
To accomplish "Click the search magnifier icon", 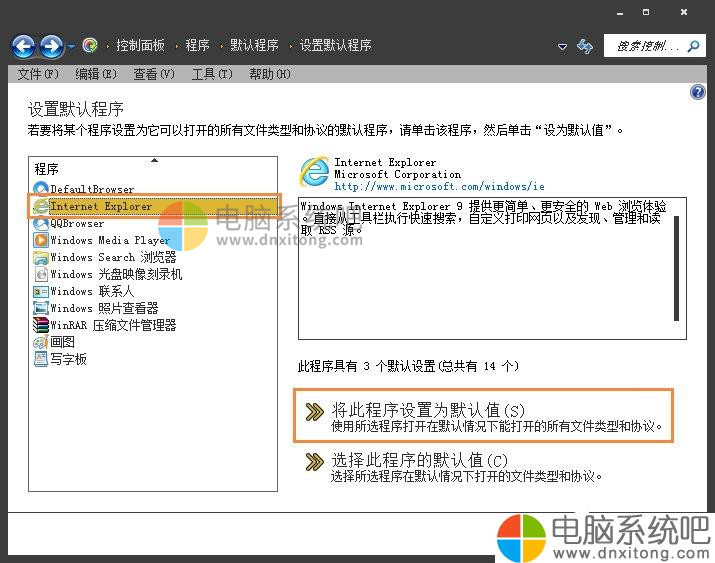I will point(694,46).
